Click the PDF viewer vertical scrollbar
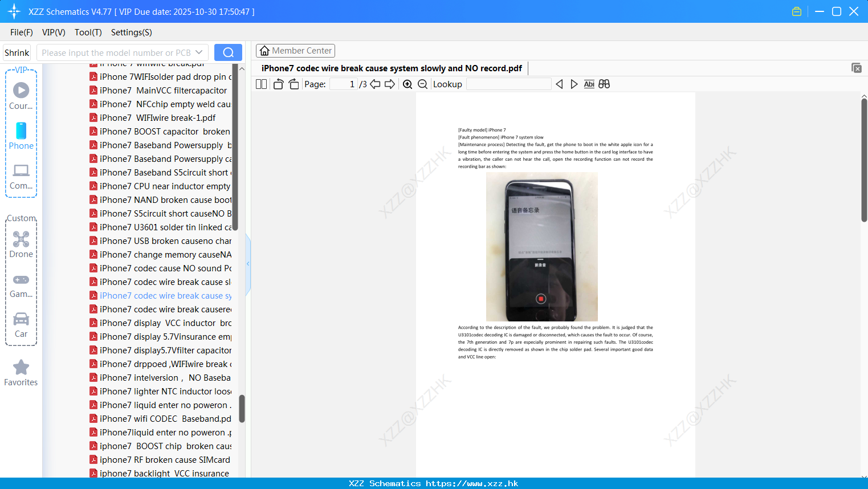The width and height of the screenshot is (868, 489). pos(864,160)
